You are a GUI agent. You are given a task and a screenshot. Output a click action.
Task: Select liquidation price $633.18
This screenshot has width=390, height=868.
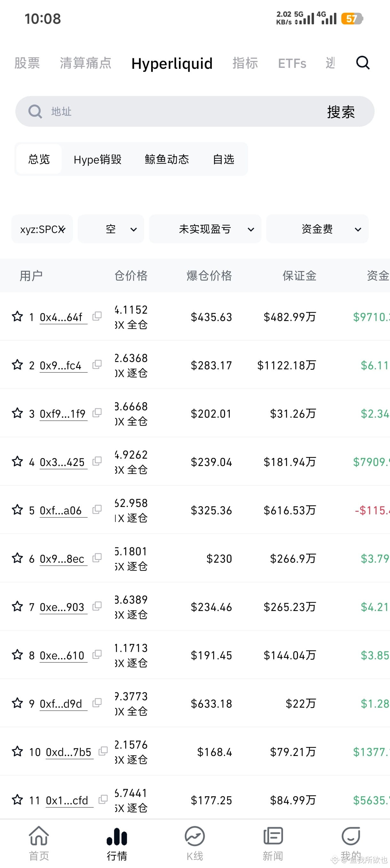211,703
